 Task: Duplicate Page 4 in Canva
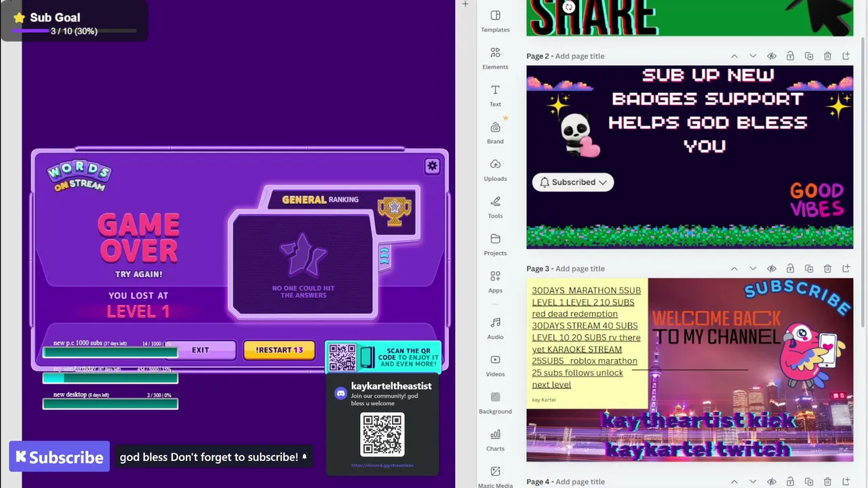coord(809,482)
